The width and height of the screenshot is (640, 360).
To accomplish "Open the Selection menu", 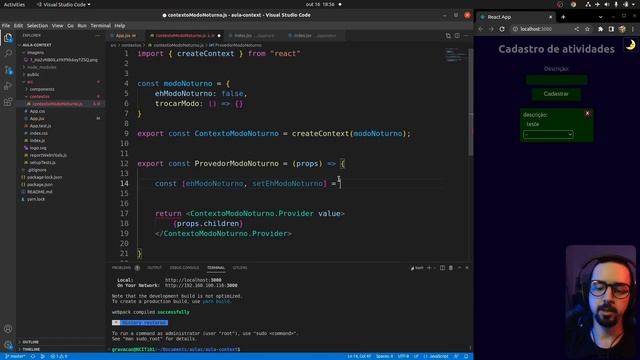I will [37, 25].
